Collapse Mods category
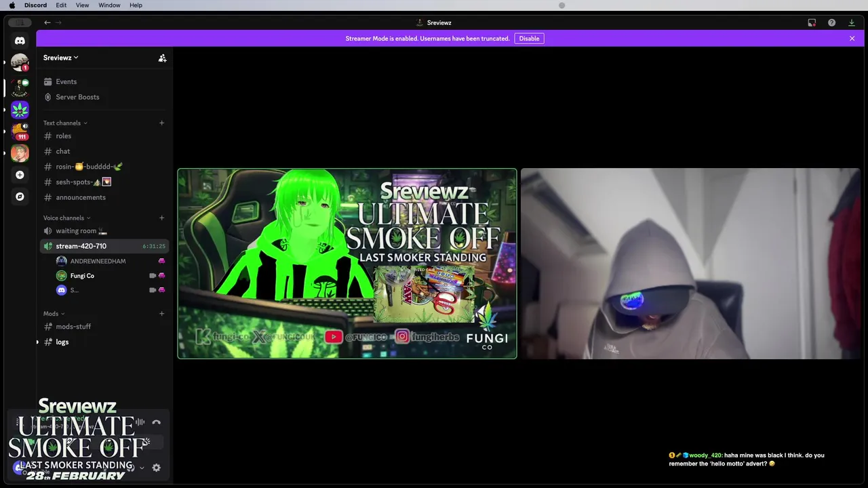Screen dimensions: 868x488 click(x=54, y=314)
